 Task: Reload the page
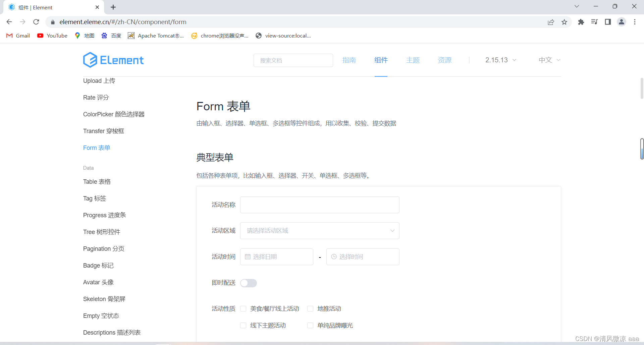pyautogui.click(x=36, y=22)
